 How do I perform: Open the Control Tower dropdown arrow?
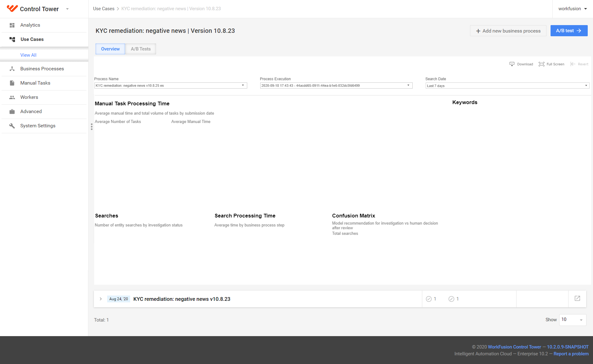coord(67,9)
